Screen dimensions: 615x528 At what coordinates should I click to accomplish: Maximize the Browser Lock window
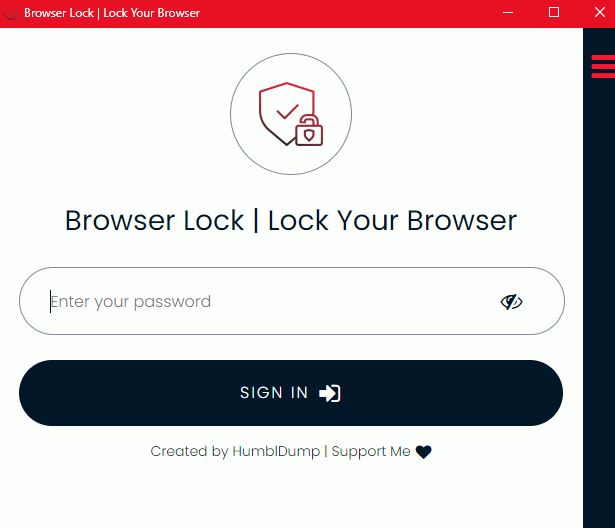pos(554,13)
